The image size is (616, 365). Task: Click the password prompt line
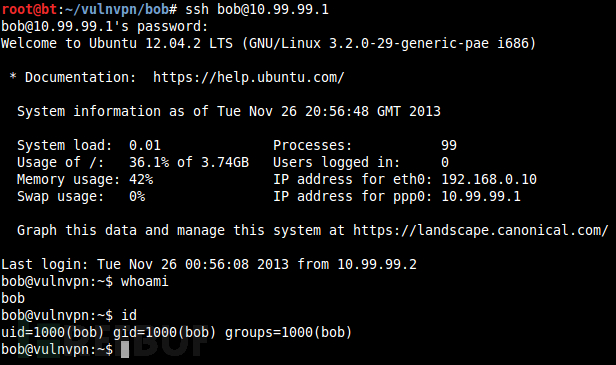pyautogui.click(x=104, y=26)
